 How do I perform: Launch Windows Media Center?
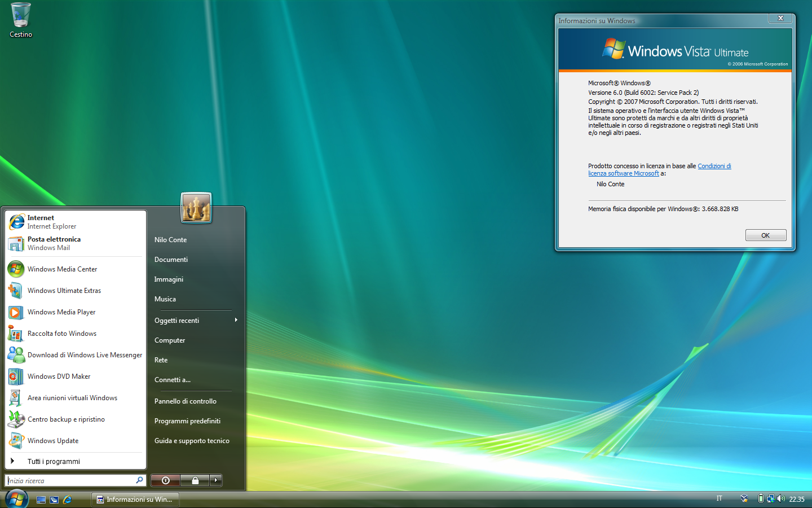click(76, 269)
